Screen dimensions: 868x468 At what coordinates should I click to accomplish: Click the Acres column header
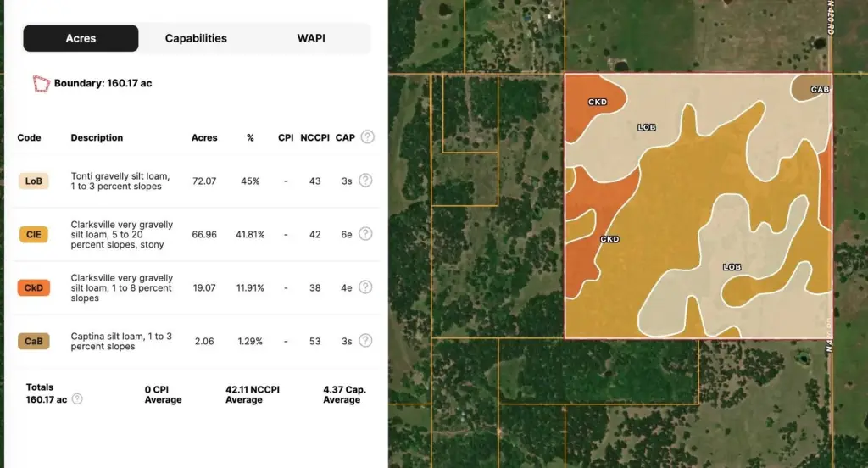click(204, 138)
